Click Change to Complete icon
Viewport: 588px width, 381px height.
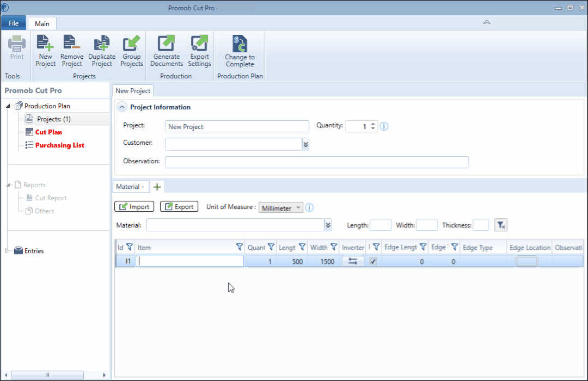point(240,44)
